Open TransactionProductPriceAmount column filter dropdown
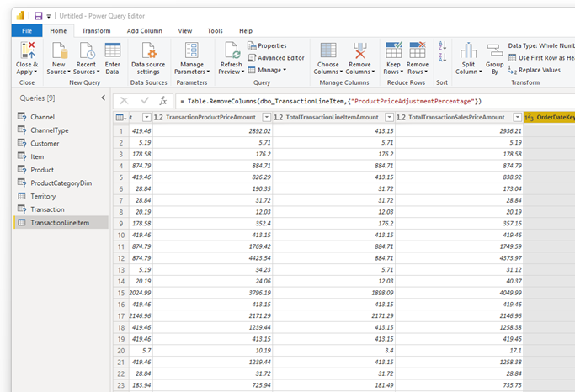575x392 pixels. 267,117
